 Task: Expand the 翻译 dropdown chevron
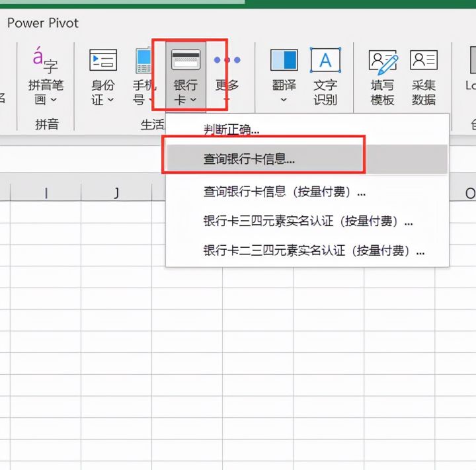coord(284,100)
